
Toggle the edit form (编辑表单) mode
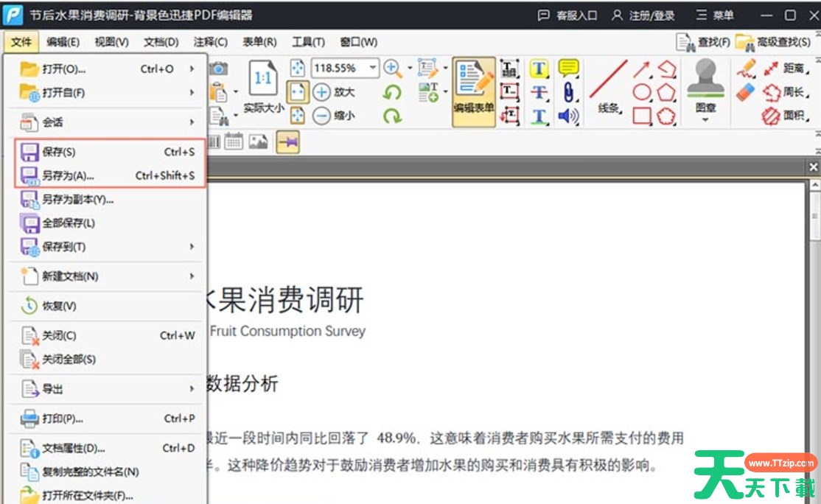(473, 90)
